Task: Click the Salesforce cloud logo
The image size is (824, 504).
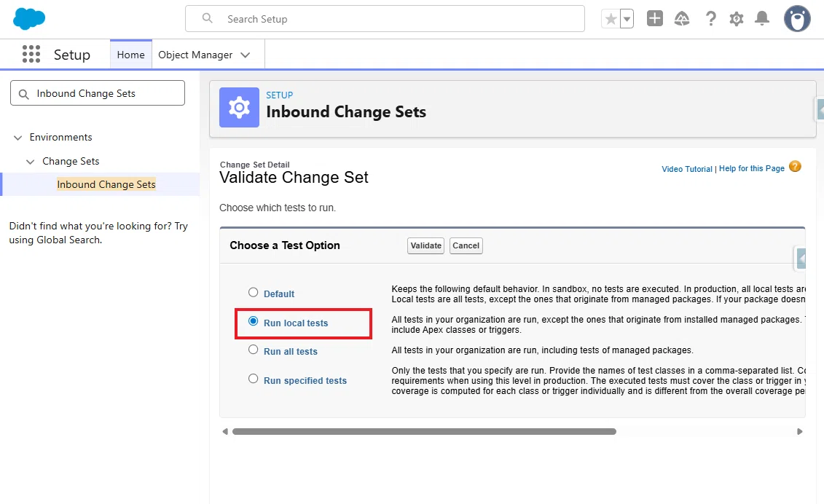Action: coord(29,19)
